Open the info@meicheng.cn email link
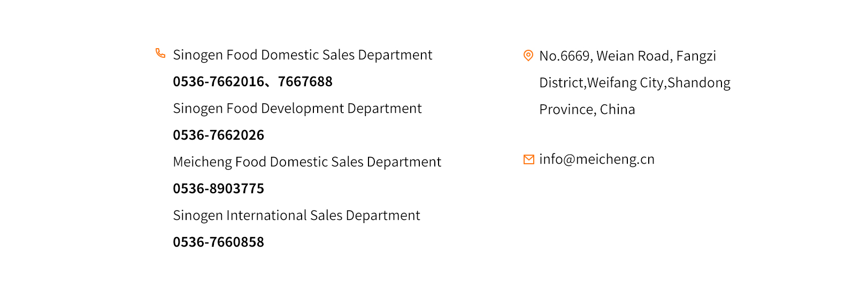This screenshot has width=868, height=290. (x=596, y=159)
